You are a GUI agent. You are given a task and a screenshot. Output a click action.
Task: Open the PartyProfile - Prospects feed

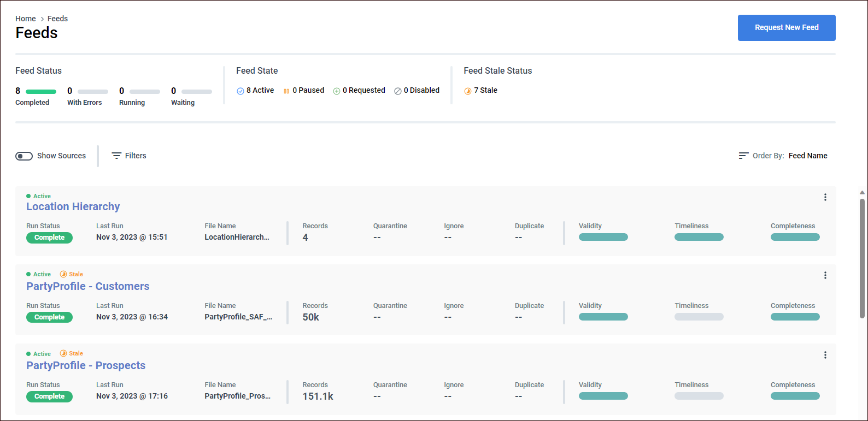click(86, 365)
